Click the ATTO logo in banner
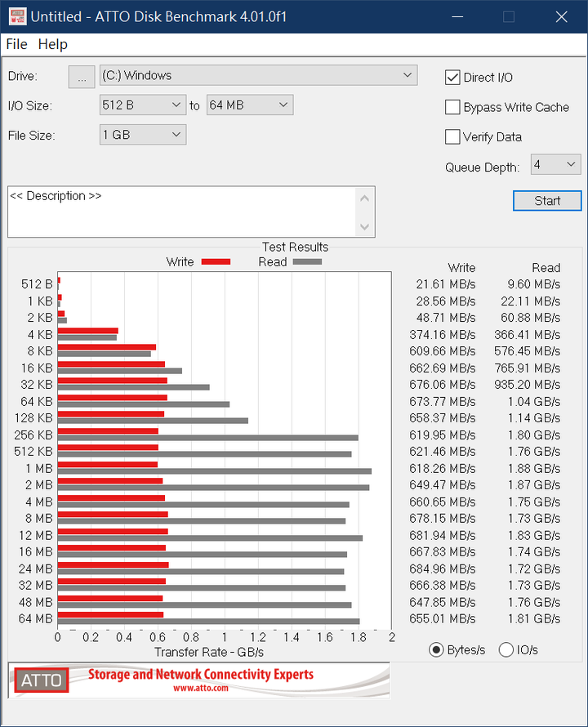The width and height of the screenshot is (588, 727). click(42, 680)
